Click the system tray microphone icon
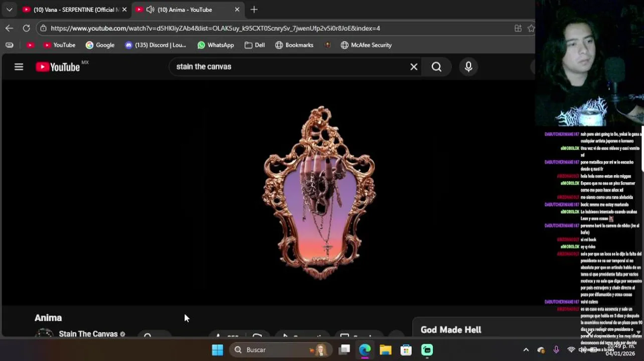644x361 pixels. click(x=556, y=350)
